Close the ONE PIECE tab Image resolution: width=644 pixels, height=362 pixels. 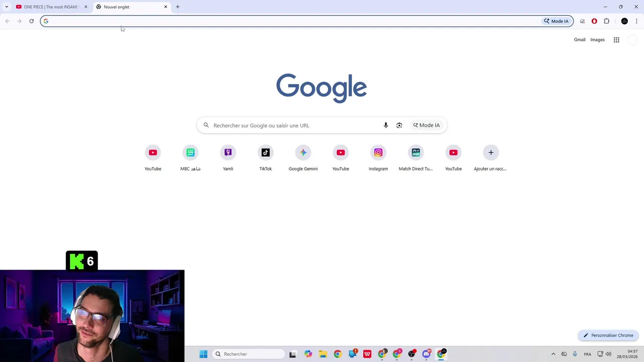tap(86, 7)
